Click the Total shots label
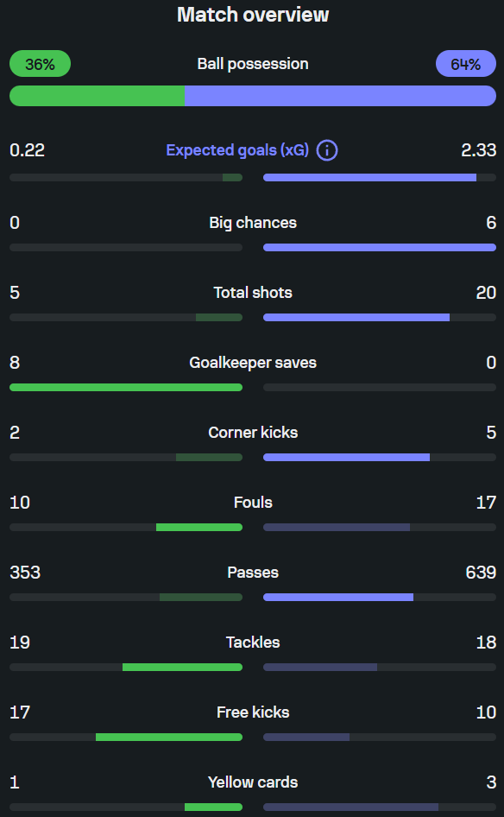The height and width of the screenshot is (817, 504). [x=253, y=293]
